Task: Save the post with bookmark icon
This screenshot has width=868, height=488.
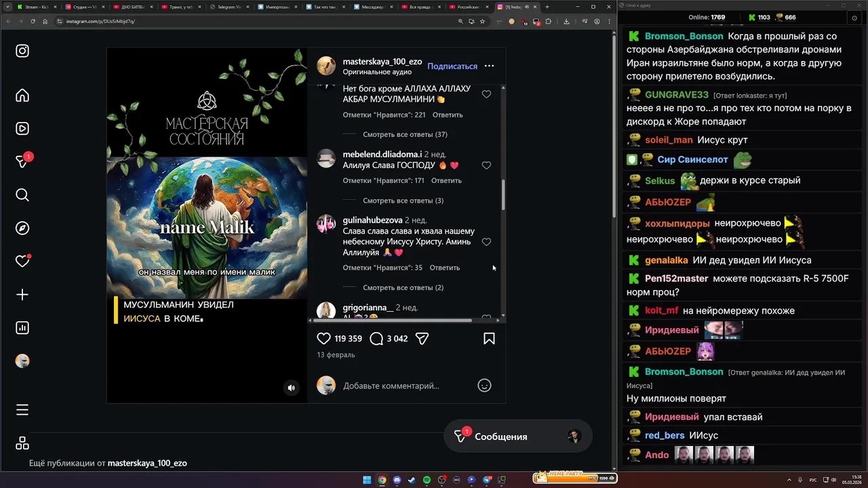Action: (489, 338)
